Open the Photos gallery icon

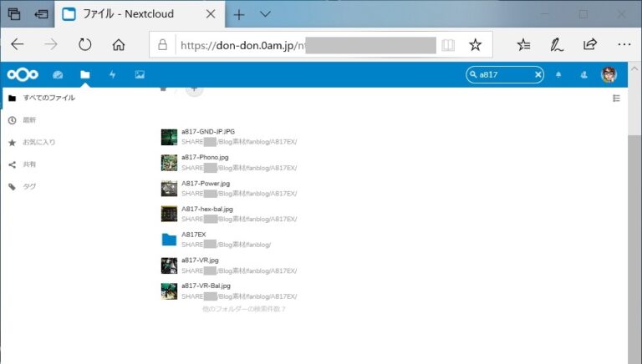(140, 74)
